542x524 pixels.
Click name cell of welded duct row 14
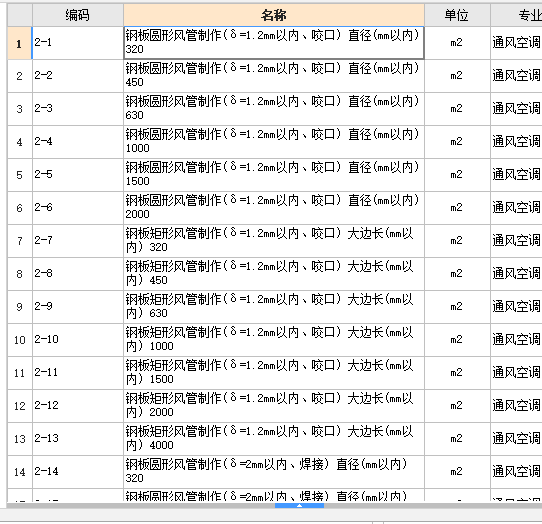click(273, 472)
